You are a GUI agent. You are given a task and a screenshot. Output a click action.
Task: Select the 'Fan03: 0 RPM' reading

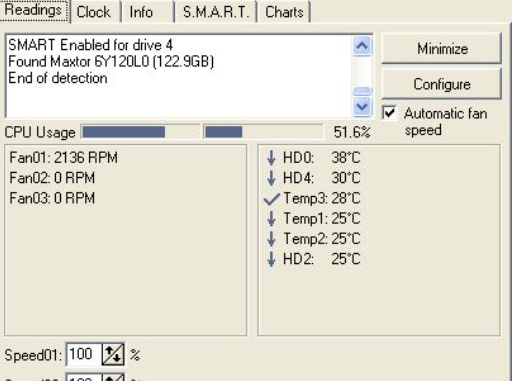click(52, 198)
